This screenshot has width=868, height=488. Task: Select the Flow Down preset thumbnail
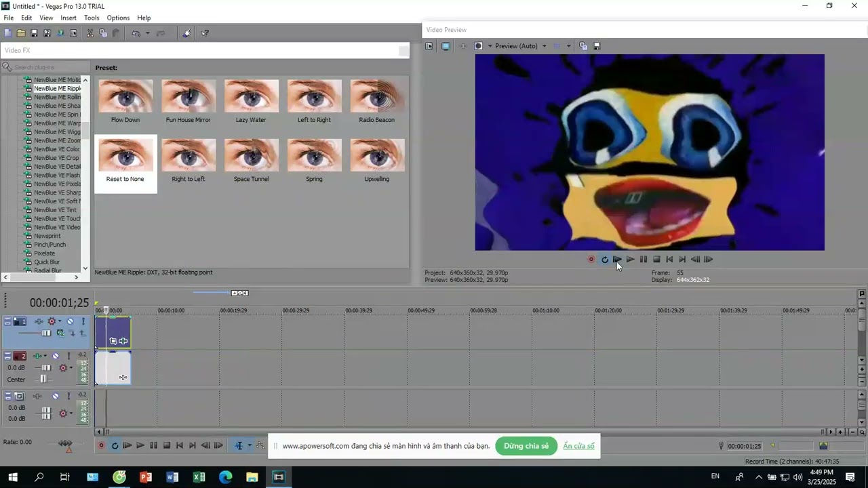click(125, 96)
